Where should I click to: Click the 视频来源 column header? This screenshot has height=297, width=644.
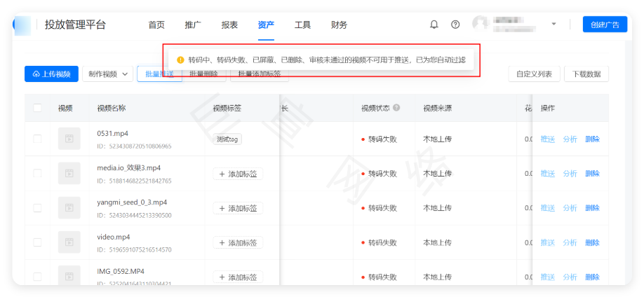(438, 109)
